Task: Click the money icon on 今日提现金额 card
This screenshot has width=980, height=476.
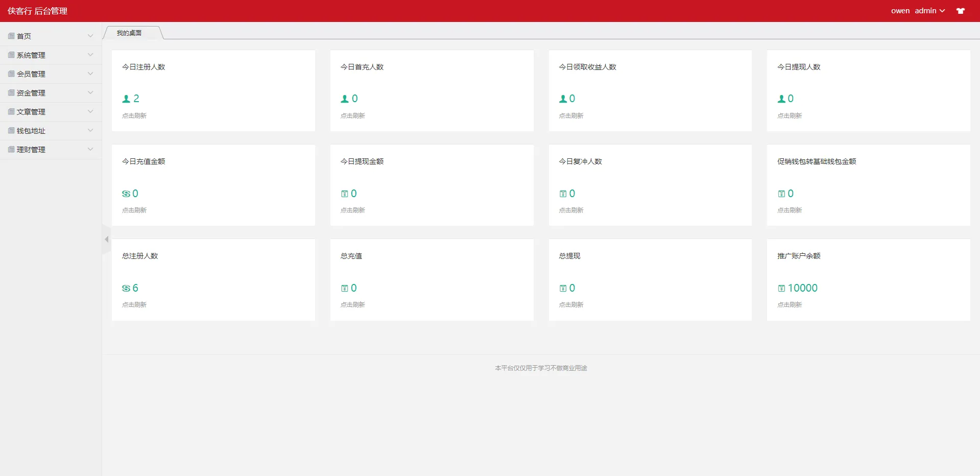Action: point(344,193)
